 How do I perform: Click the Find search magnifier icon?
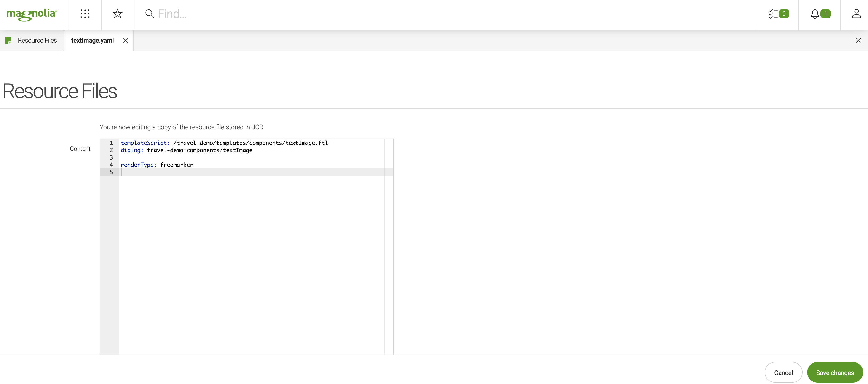point(149,14)
